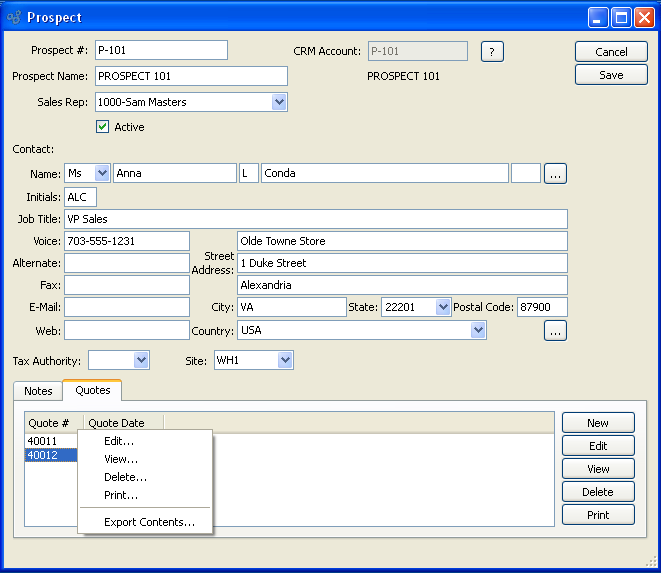Uncheck the Active checkbox
This screenshot has width=661, height=573.
(102, 127)
